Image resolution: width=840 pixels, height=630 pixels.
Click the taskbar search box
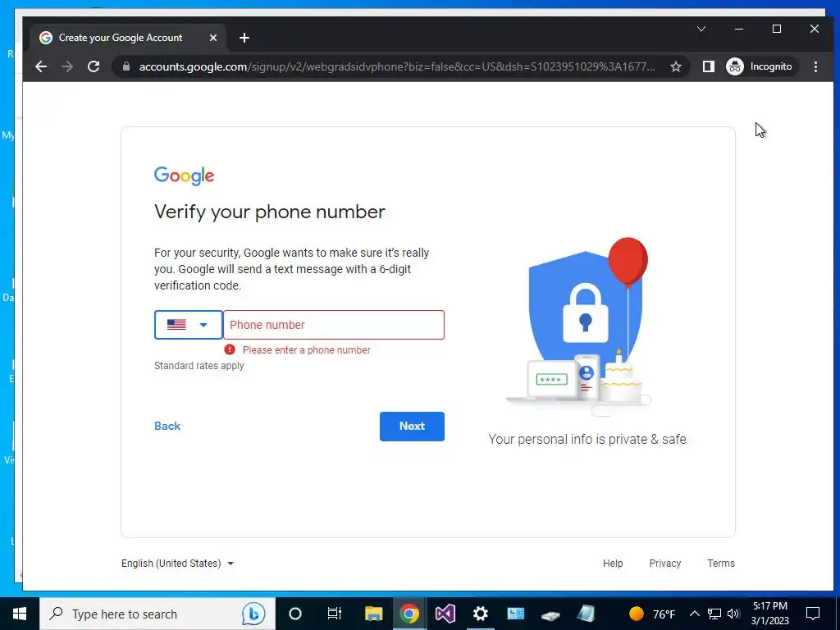(157, 614)
